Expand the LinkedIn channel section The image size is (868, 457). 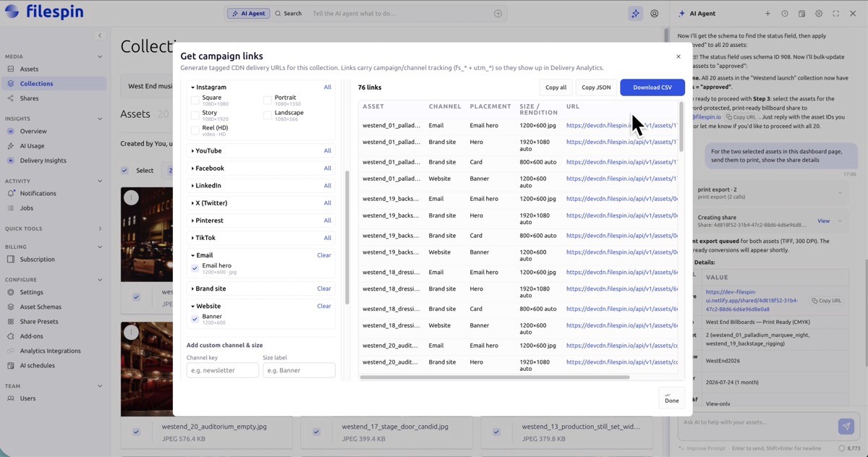click(208, 186)
